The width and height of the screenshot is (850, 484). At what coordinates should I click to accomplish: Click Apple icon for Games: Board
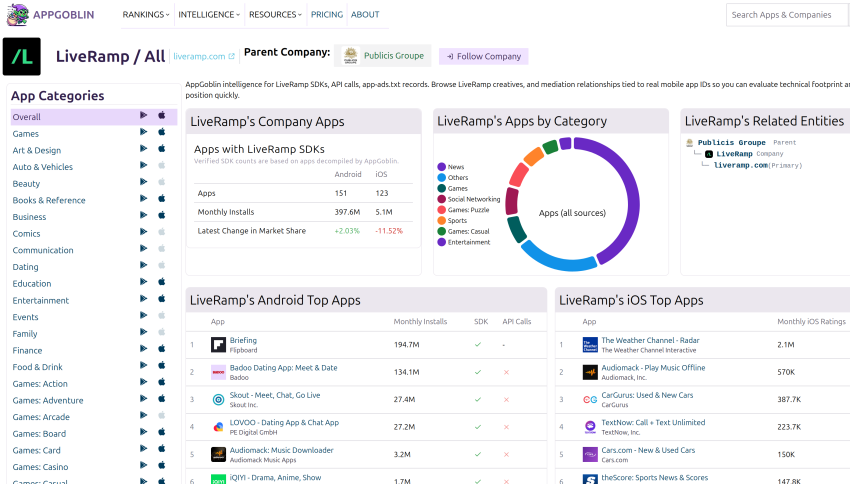(162, 432)
